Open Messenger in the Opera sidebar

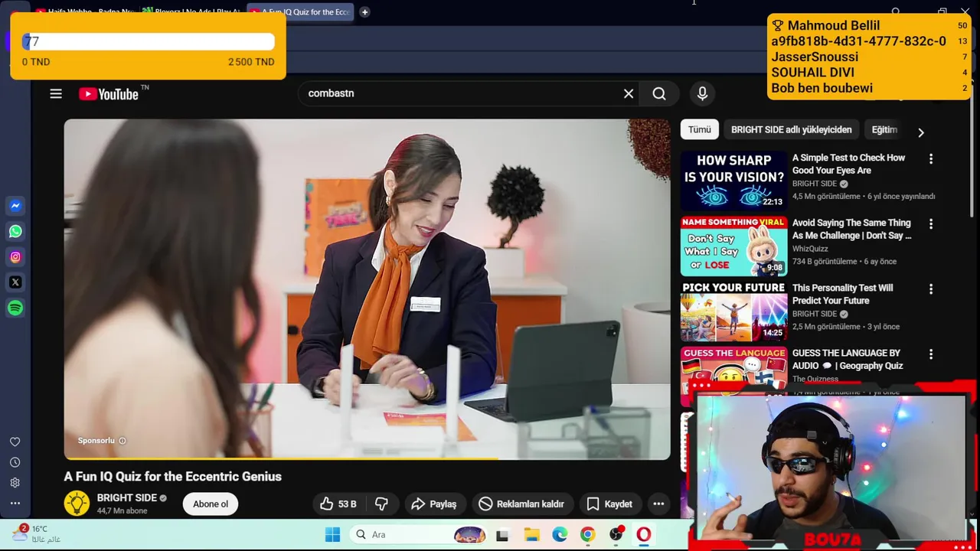15,206
